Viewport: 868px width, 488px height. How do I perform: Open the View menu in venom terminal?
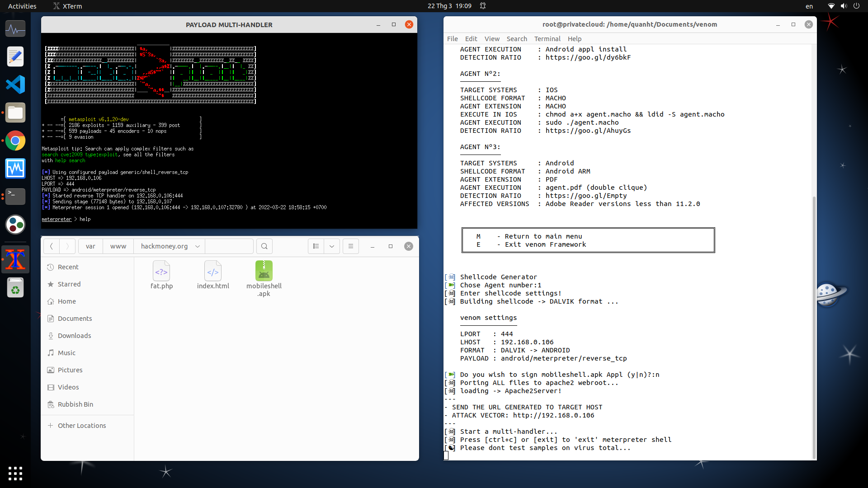pyautogui.click(x=492, y=39)
